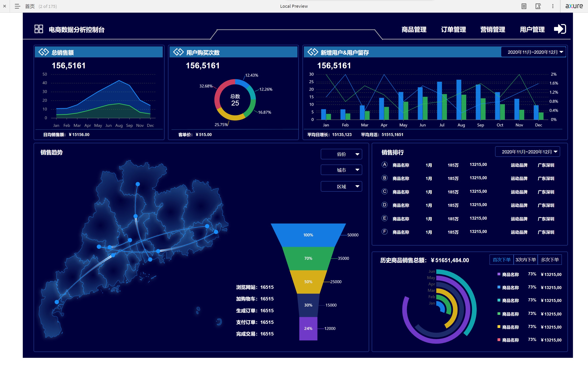Viewport: 588px width, 392px height.
Task: Switch to the 首次下单 tab
Action: pyautogui.click(x=502, y=260)
